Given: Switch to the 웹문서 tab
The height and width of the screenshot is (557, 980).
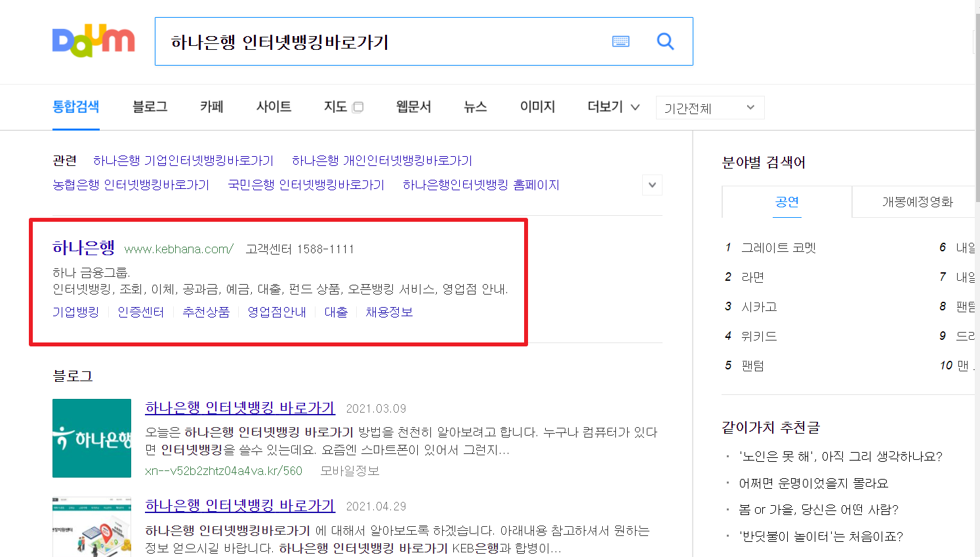Looking at the screenshot, I should (x=414, y=106).
